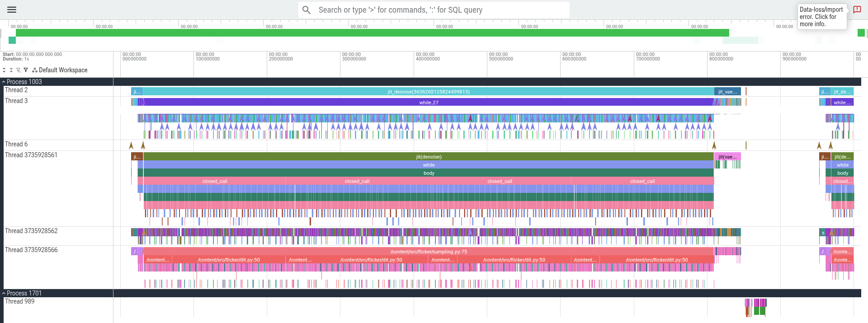This screenshot has height=323, width=868.
Task: Select the last /content/src/flicker/dit.py:50 slice
Action: coord(657,260)
